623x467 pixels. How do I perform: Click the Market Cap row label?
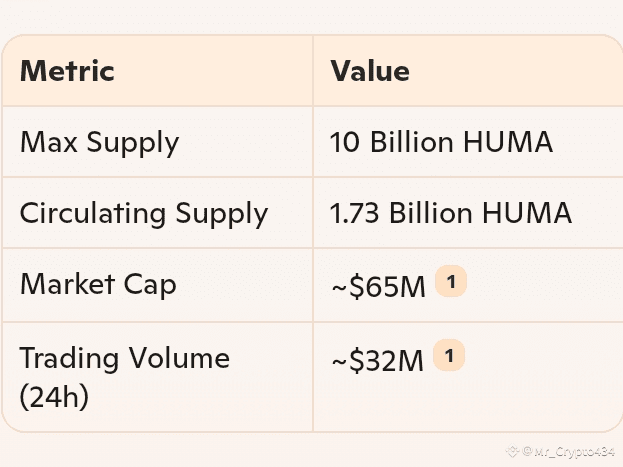tap(98, 284)
